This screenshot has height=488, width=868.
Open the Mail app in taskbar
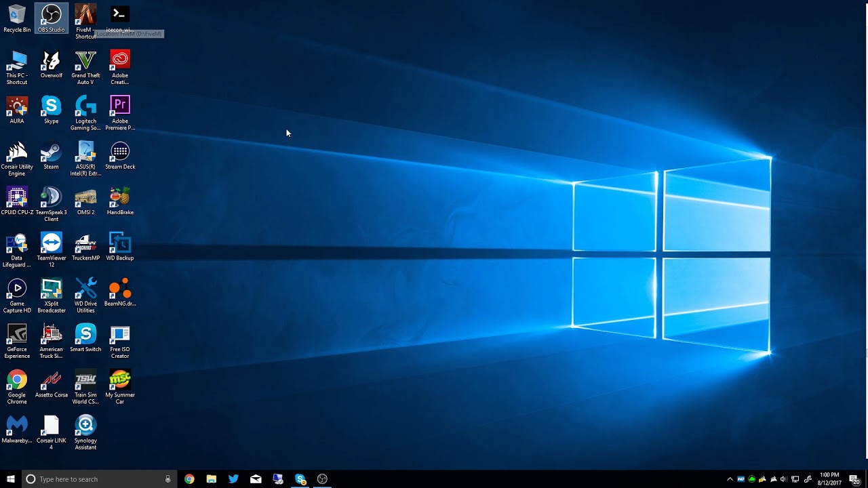(256, 479)
